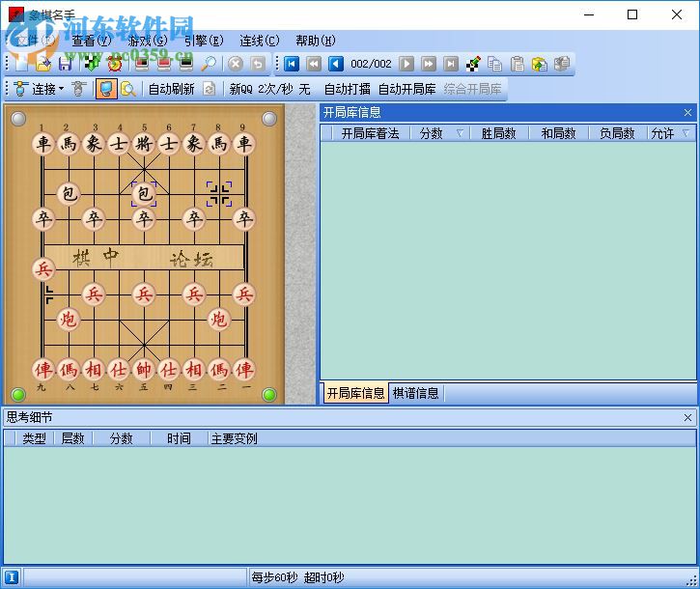Click the 胜局数 column header
This screenshot has width=700, height=589.
(x=498, y=133)
